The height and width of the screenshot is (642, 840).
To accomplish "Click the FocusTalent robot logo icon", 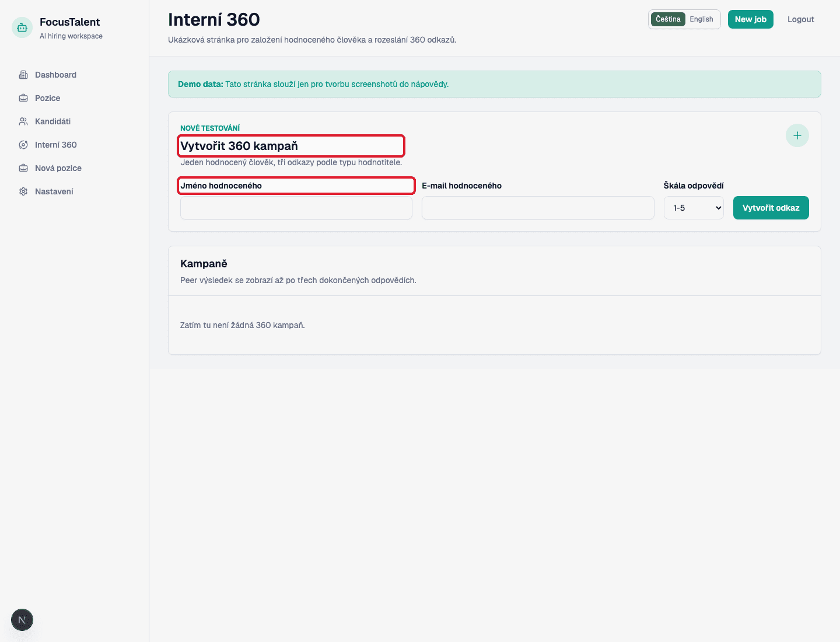I will [22, 27].
